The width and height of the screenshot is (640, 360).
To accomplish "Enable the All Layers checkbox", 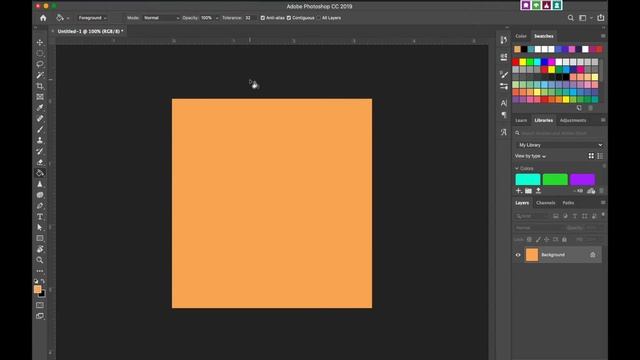I will [x=319, y=18].
